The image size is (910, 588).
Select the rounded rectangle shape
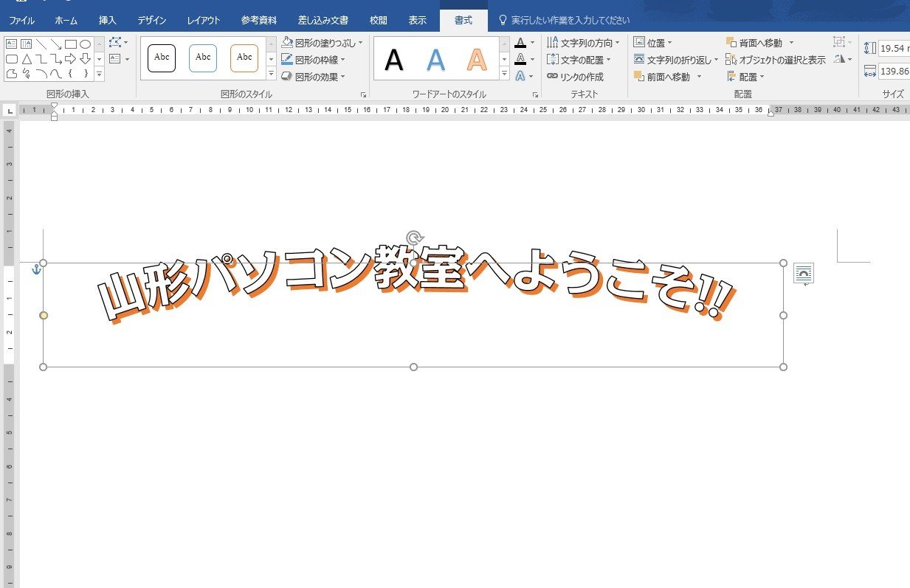point(11,59)
